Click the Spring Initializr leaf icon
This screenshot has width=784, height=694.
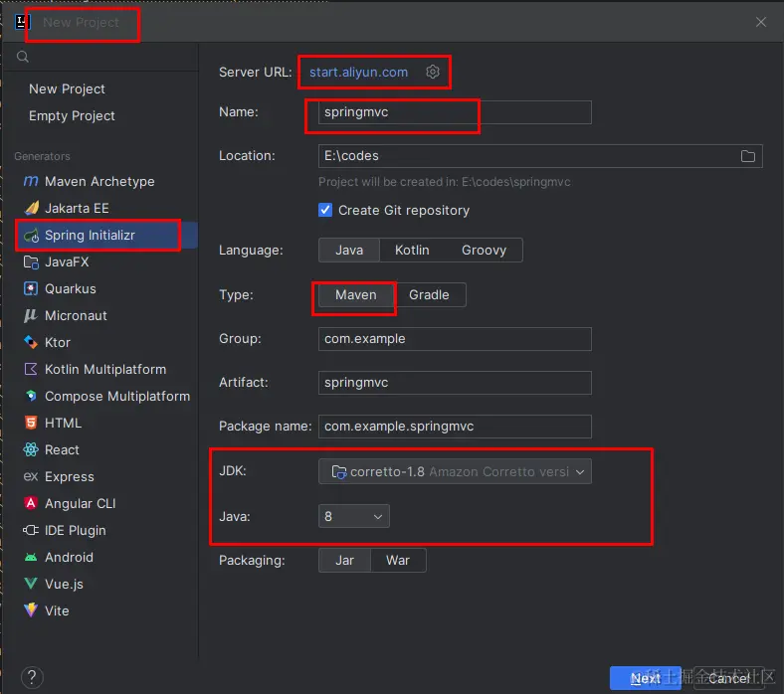tap(31, 235)
